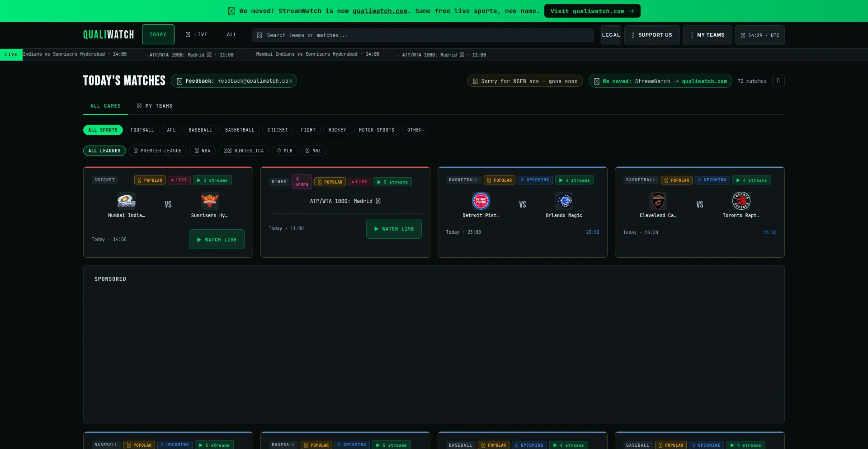This screenshot has height=449, width=868.
Task: Select the Sunrisers Hyderabad team logo
Action: point(210,200)
